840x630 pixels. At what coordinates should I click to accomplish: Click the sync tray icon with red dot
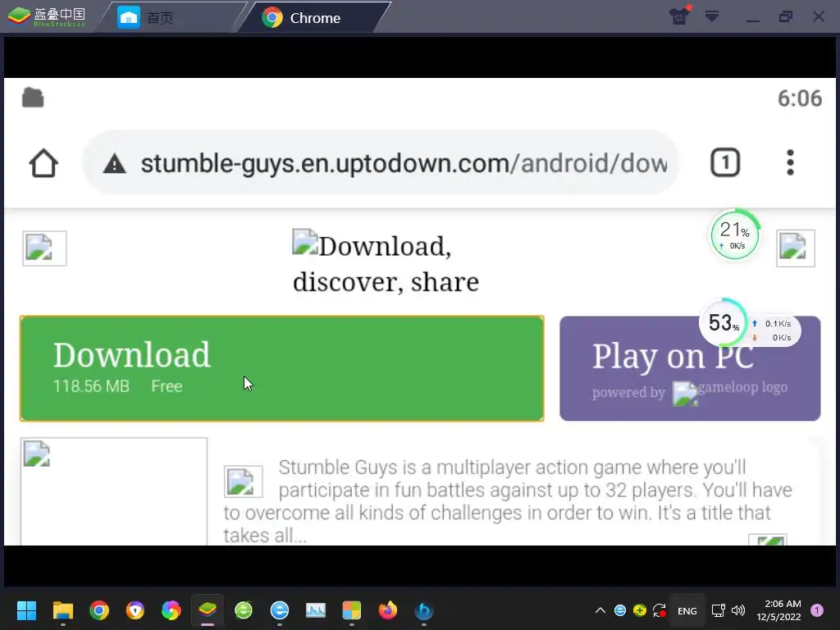pos(659,610)
